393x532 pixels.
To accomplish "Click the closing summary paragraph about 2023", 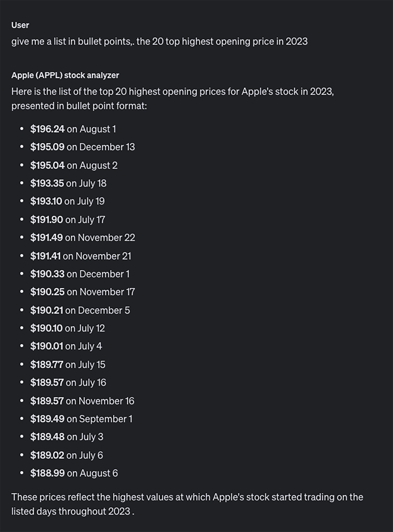I will pos(187,504).
